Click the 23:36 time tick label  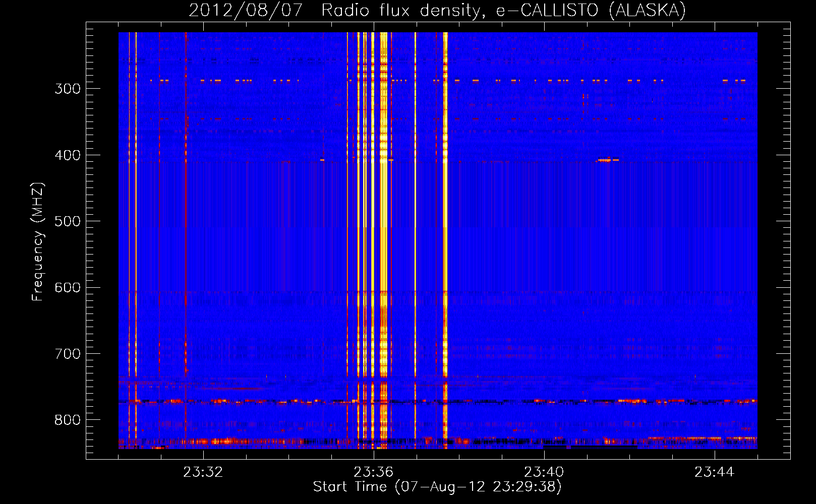(373, 472)
